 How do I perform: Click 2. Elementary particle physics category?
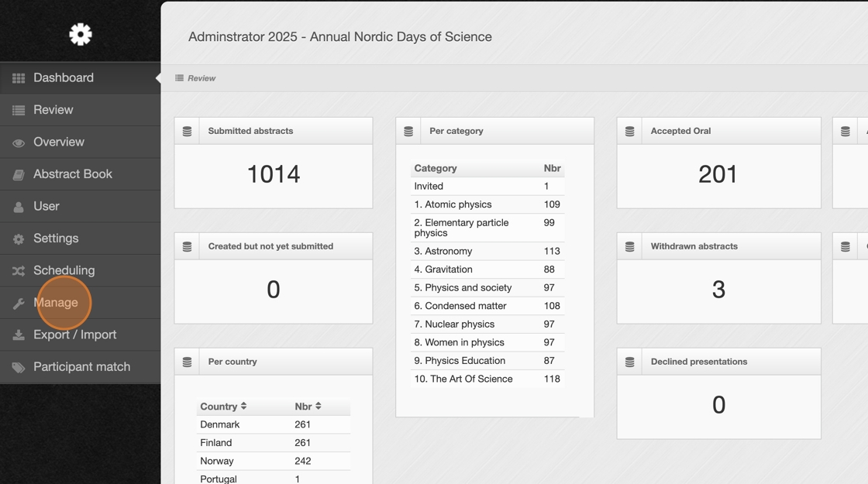coord(487,228)
